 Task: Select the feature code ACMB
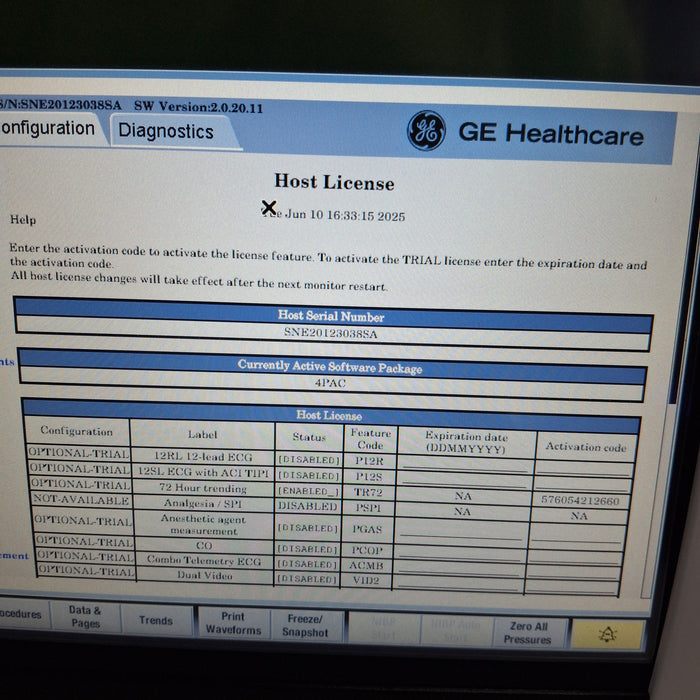click(366, 566)
